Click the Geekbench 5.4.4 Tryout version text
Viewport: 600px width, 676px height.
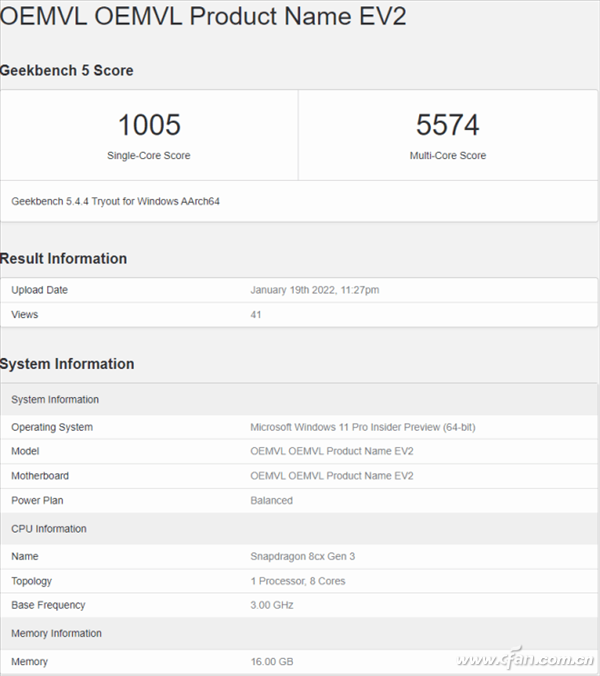coord(115,201)
